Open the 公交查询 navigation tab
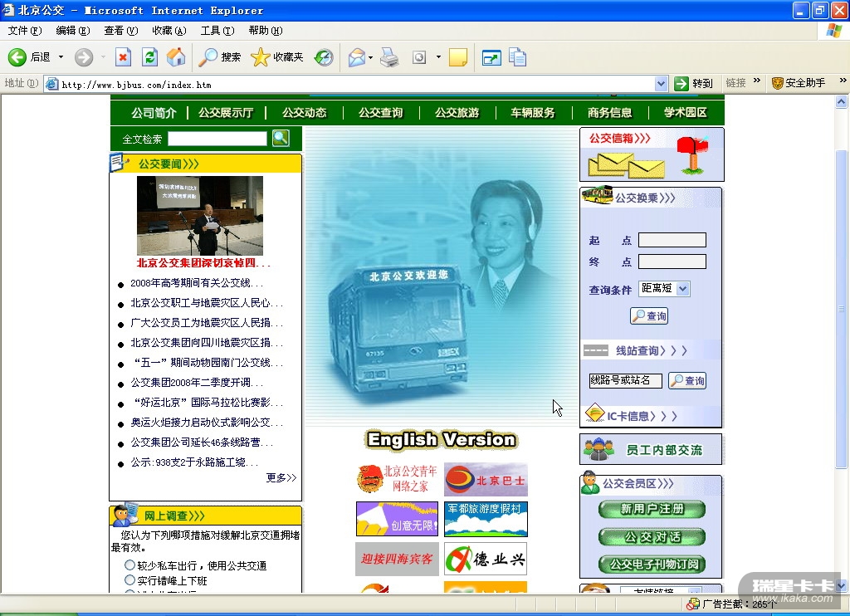Image resolution: width=850 pixels, height=616 pixels. point(380,112)
